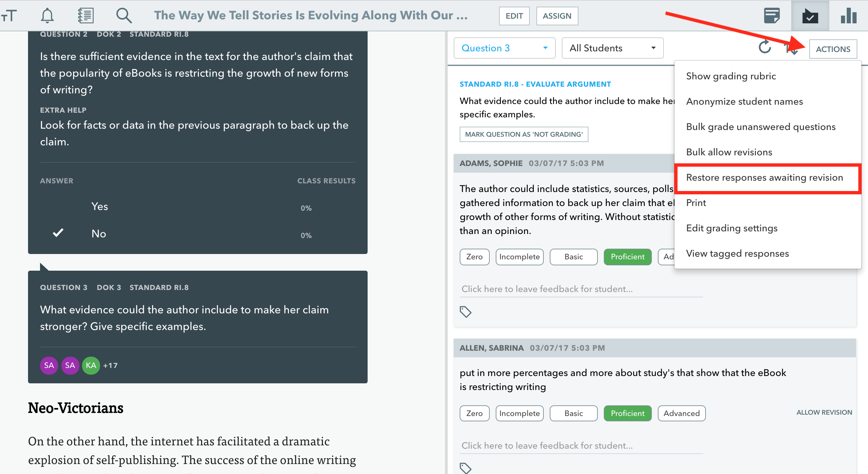Expand the Question 3 dropdown
Screen dimensions: 868x474
pos(504,48)
